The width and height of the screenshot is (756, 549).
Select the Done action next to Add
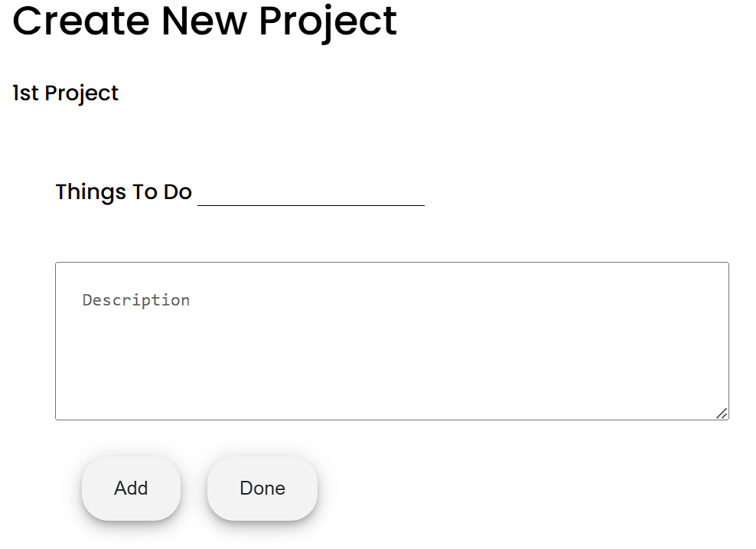click(x=262, y=488)
